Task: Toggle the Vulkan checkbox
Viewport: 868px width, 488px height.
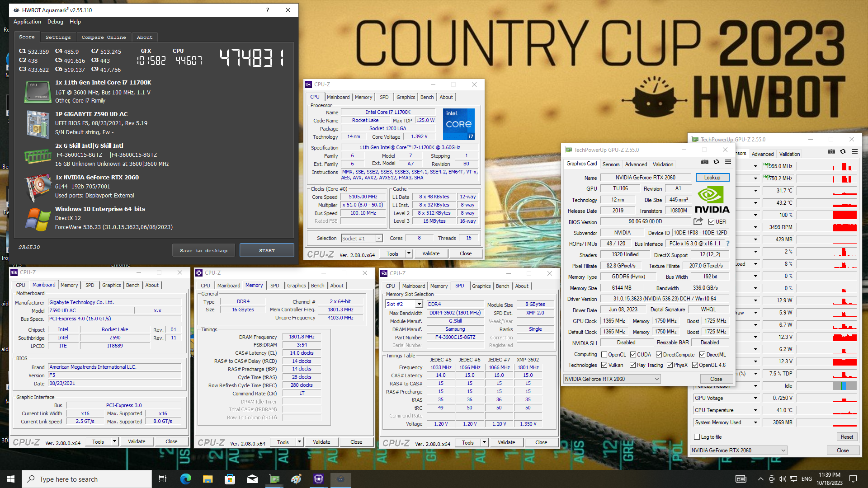Action: click(x=604, y=365)
